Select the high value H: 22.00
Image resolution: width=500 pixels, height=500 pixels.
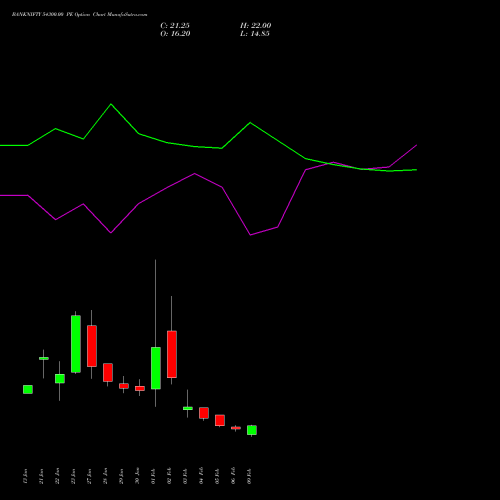(256, 26)
